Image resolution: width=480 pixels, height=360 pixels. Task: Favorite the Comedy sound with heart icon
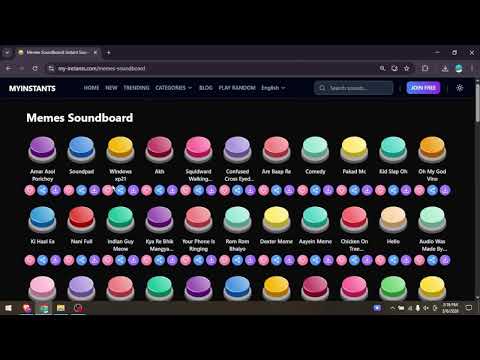303,190
